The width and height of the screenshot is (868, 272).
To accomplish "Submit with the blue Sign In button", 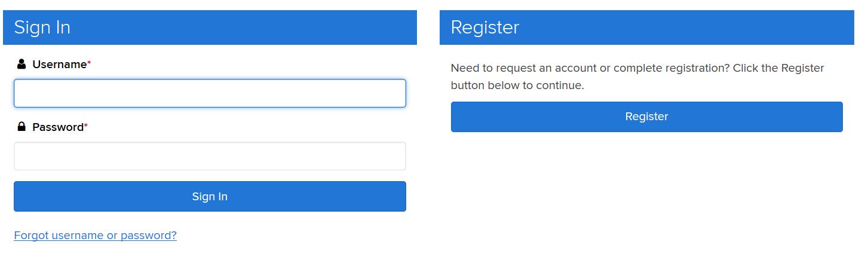I will [210, 196].
